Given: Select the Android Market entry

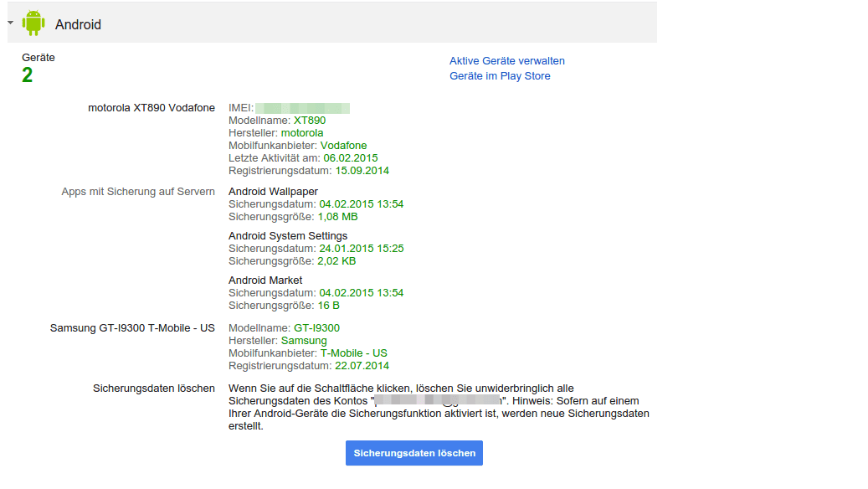Looking at the screenshot, I should point(265,281).
